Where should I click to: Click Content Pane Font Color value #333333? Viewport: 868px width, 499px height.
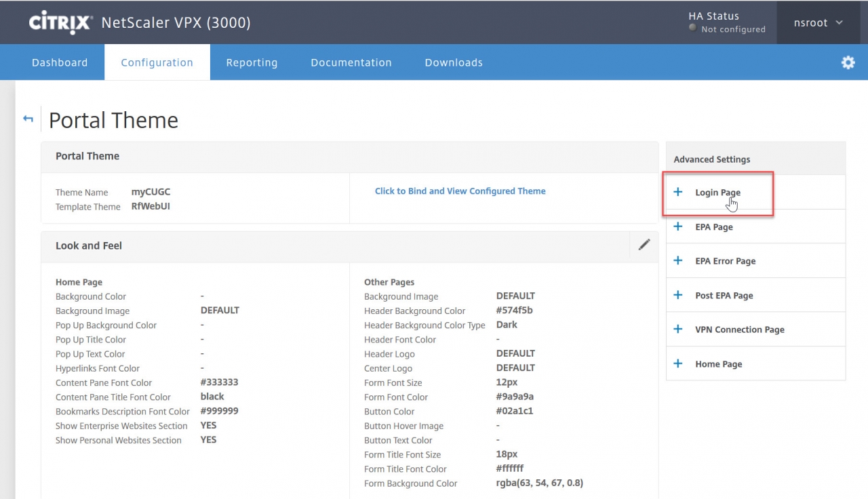click(219, 382)
